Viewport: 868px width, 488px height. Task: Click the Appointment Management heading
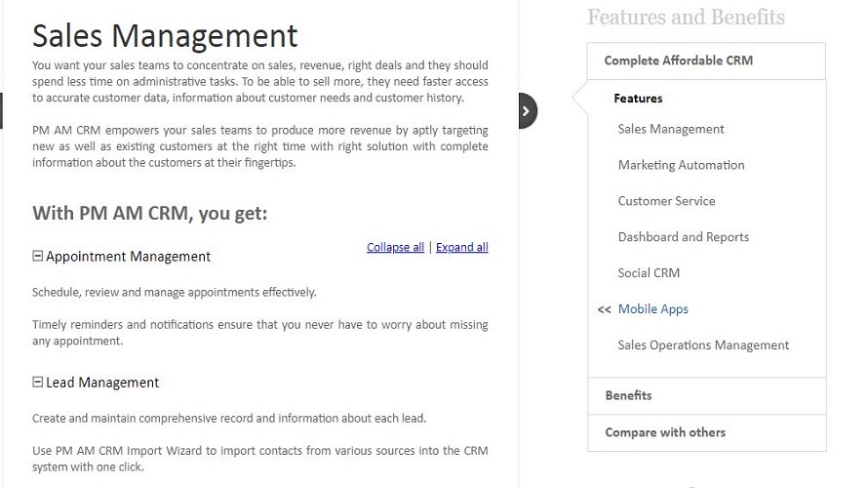[x=128, y=257]
